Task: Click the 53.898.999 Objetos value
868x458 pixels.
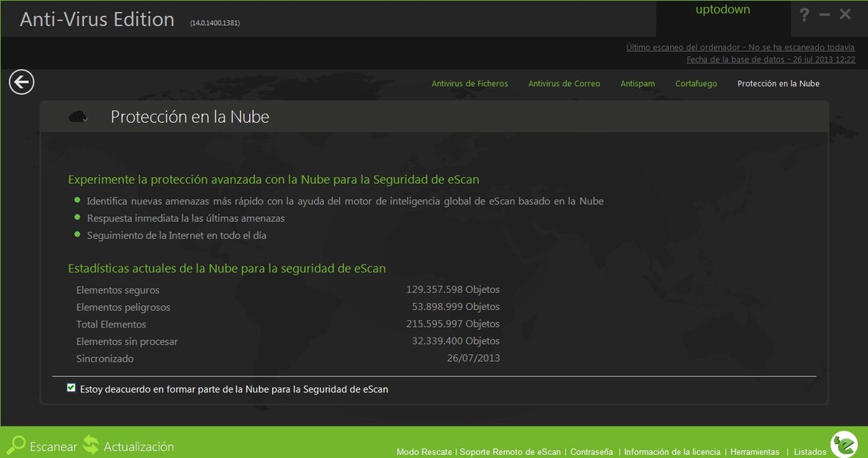Action: coord(455,306)
